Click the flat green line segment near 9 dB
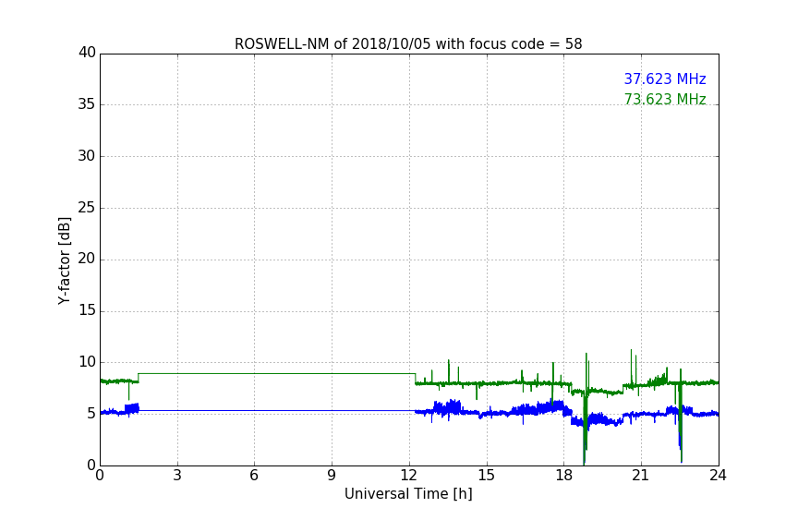This screenshot has height=532, width=798. coord(277,374)
